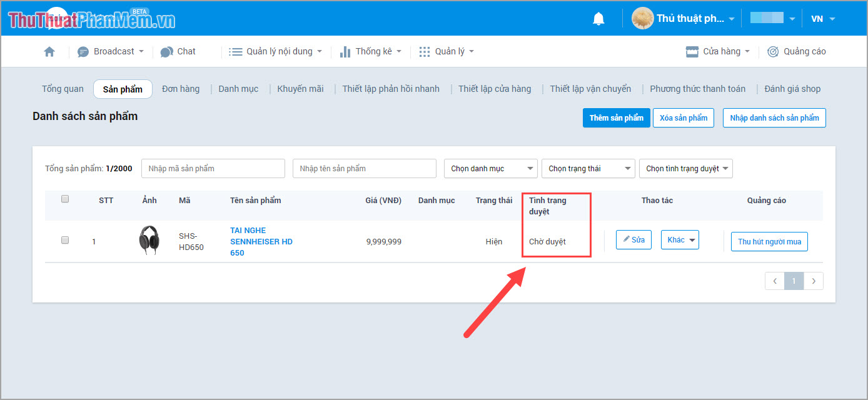This screenshot has width=868, height=400.
Task: Click the grid icon next to Quản lý
Action: [x=424, y=51]
